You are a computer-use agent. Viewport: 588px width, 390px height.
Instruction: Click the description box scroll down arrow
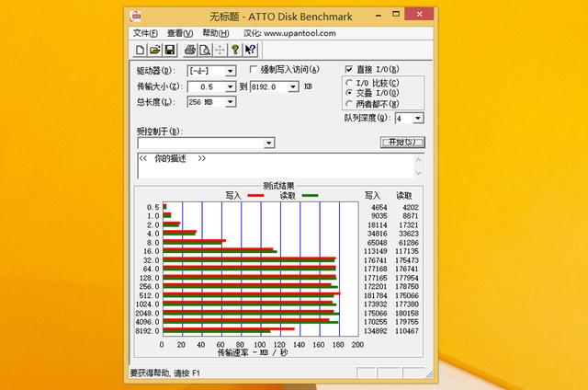pyautogui.click(x=419, y=173)
